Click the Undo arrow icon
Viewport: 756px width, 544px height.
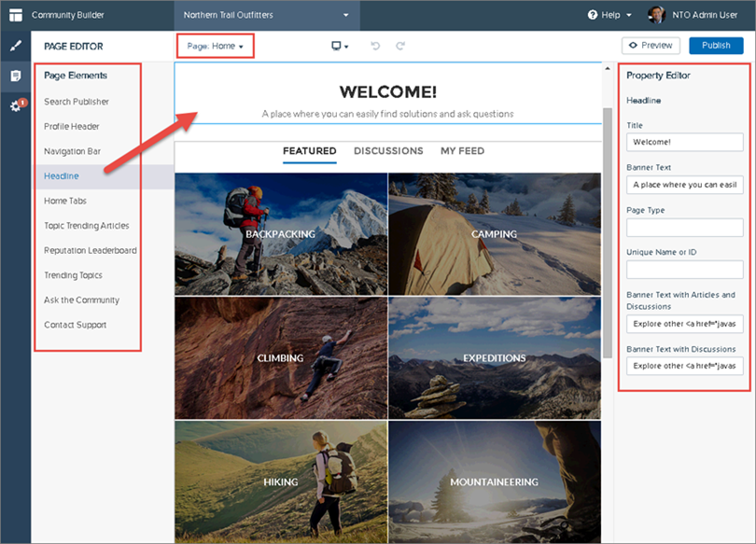[x=375, y=46]
